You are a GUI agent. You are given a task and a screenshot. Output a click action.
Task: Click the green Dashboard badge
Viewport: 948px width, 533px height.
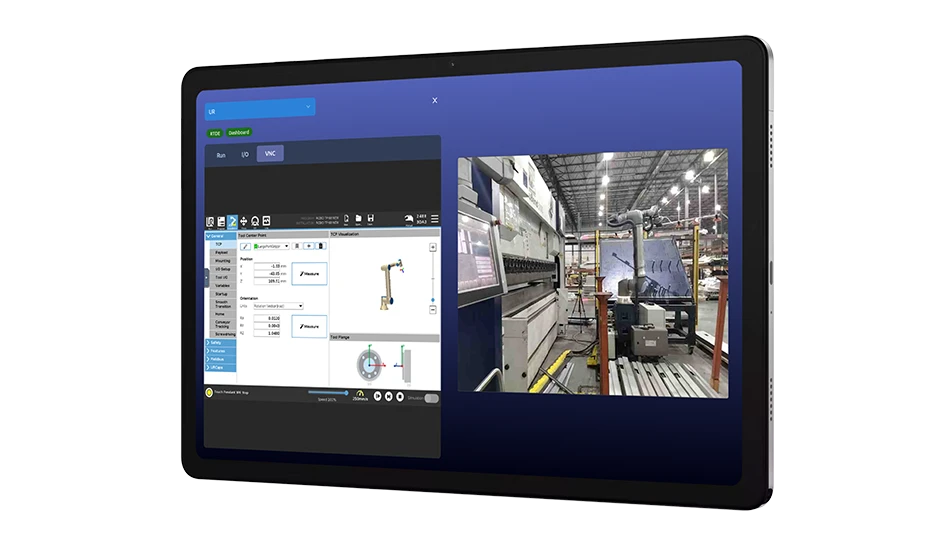tap(239, 132)
